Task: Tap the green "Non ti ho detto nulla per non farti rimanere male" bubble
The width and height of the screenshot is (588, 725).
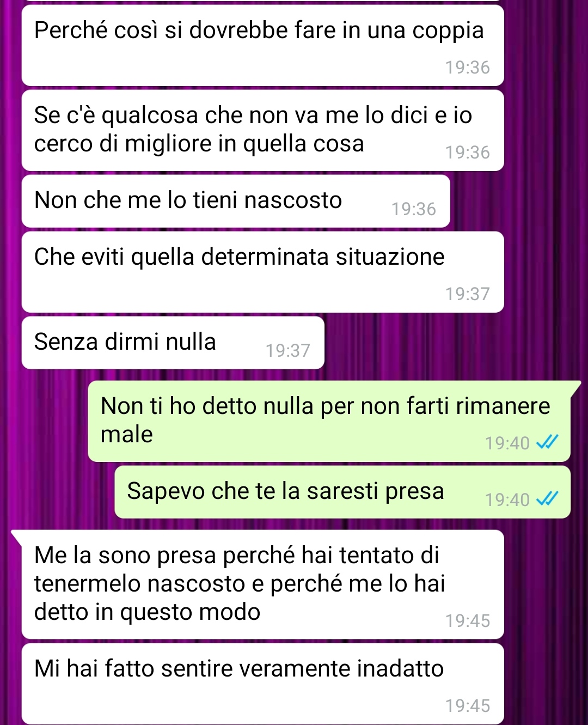Action: coord(329,421)
